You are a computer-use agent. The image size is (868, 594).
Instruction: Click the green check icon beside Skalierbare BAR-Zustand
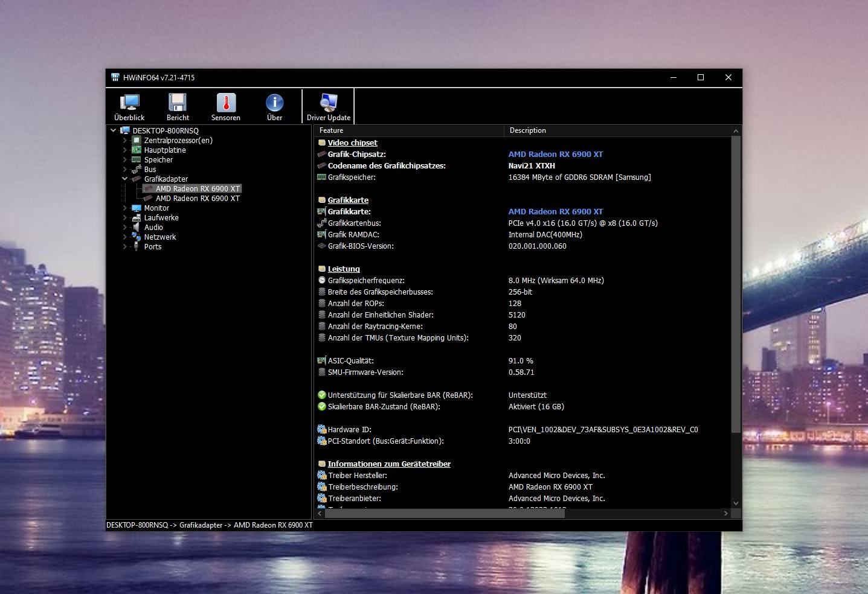pos(321,406)
